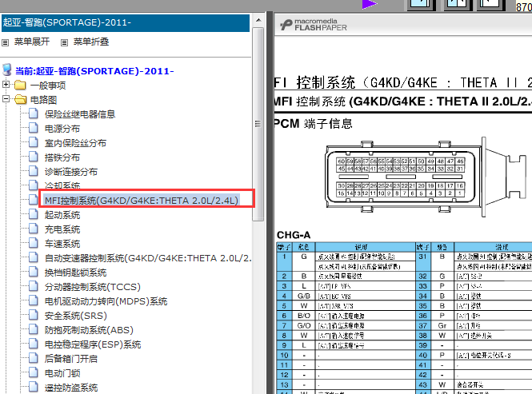
Task: Open 充电系统 document
Action: [x=62, y=229]
